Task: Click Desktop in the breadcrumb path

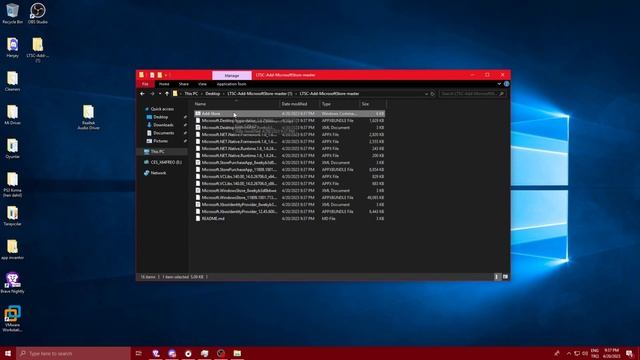Action: [x=213, y=94]
